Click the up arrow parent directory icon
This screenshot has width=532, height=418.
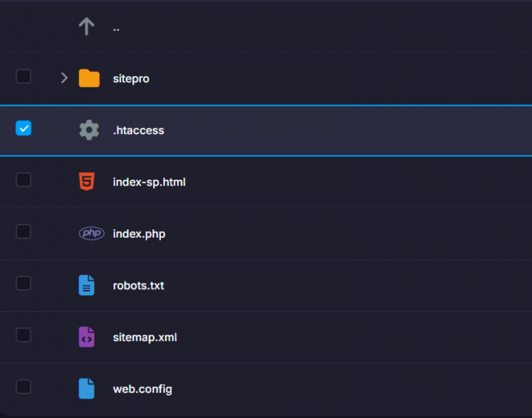(x=87, y=27)
